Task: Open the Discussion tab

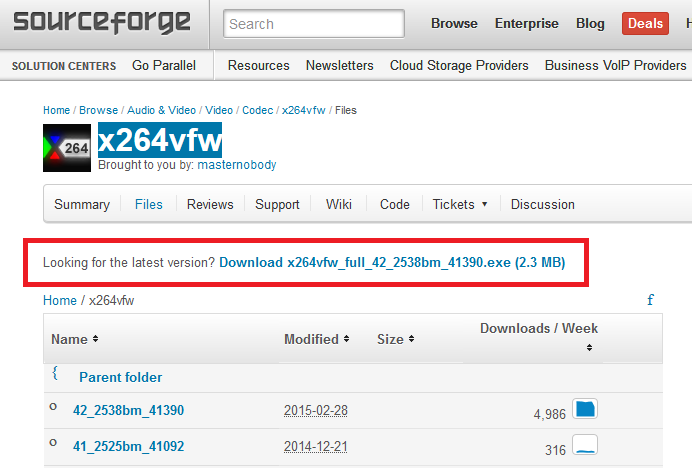Action: (x=543, y=204)
